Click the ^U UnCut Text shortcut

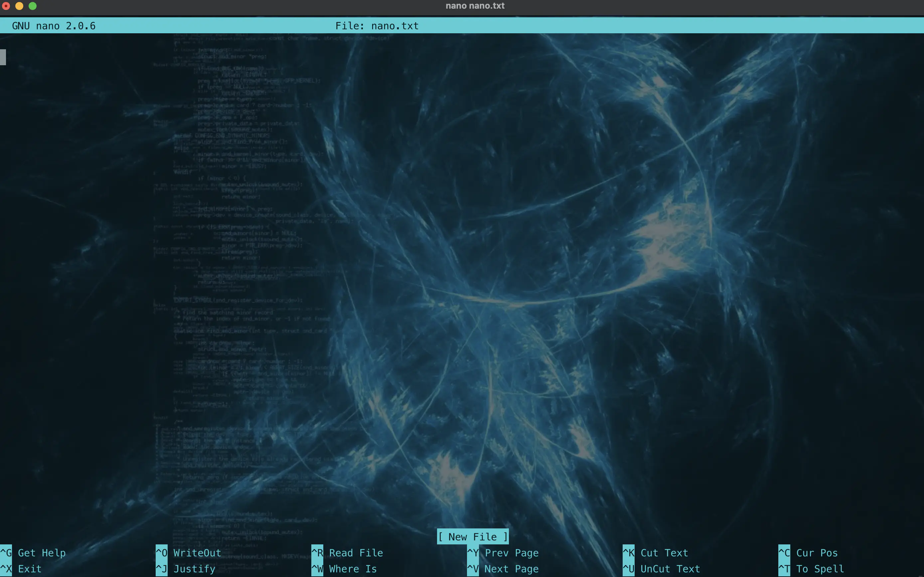pyautogui.click(x=661, y=569)
